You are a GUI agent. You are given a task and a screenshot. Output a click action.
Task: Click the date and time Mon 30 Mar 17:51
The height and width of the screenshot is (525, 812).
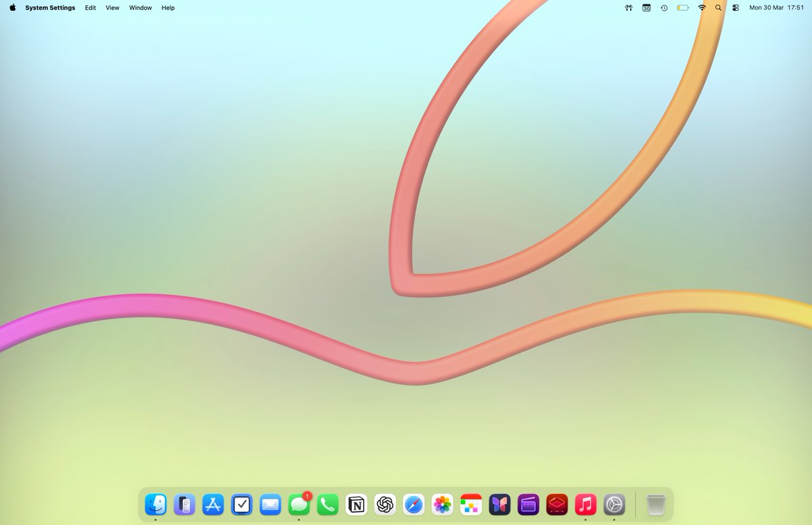[776, 7]
